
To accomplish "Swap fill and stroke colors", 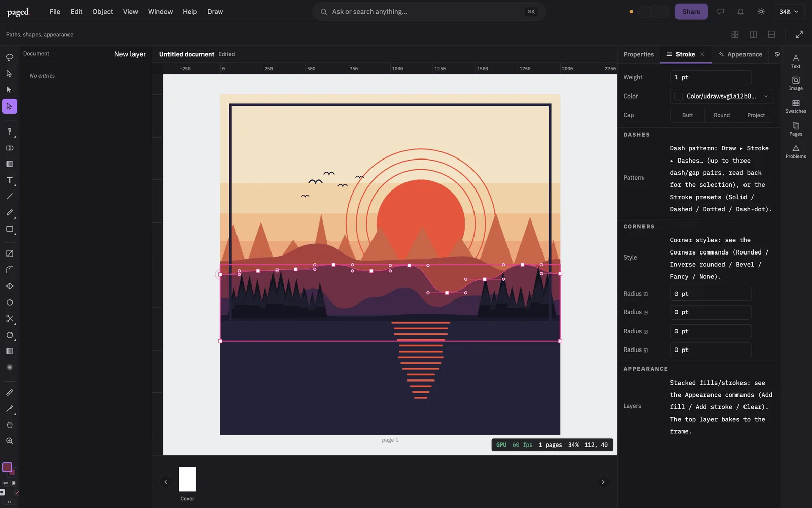I will pos(6,483).
